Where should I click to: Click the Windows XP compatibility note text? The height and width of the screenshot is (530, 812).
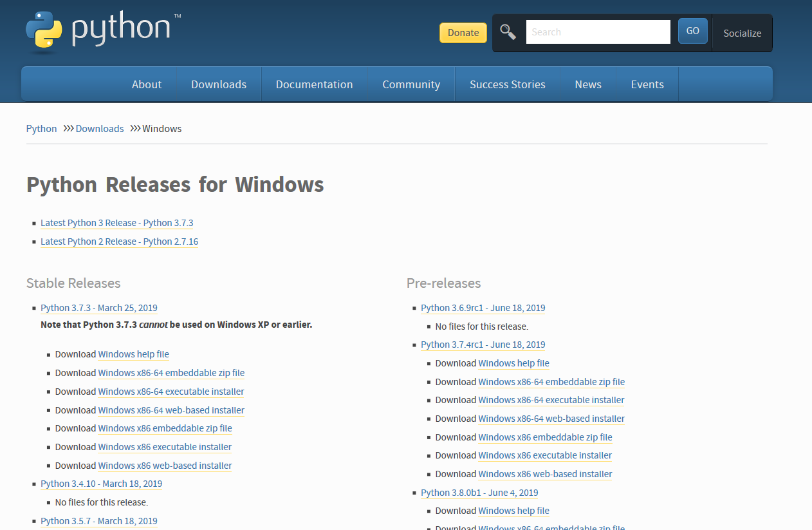tap(176, 325)
